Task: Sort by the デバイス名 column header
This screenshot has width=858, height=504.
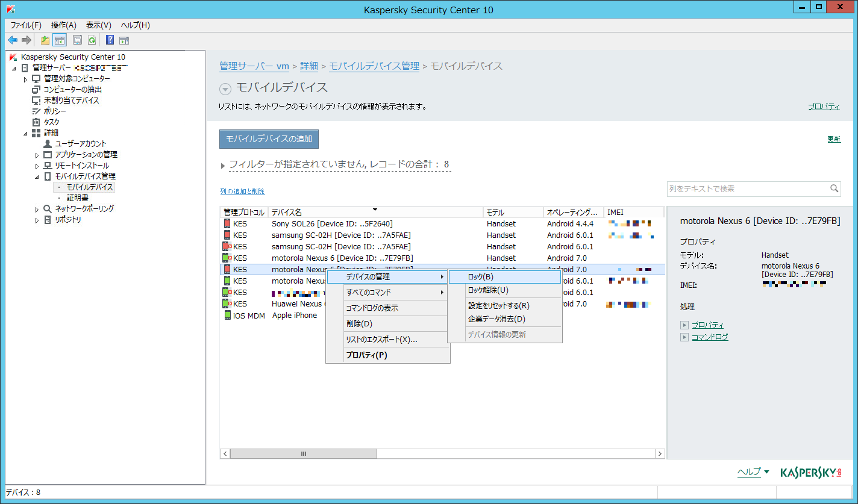Action: point(375,212)
